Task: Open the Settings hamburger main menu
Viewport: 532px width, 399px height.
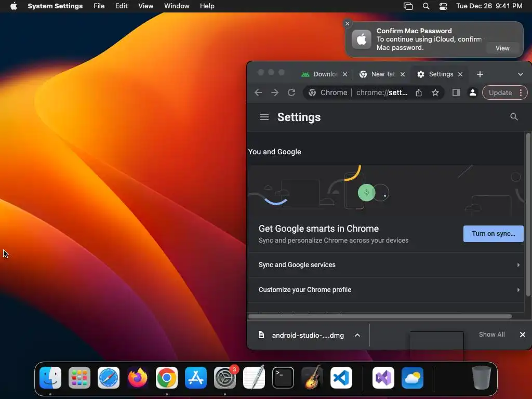Action: [x=264, y=117]
